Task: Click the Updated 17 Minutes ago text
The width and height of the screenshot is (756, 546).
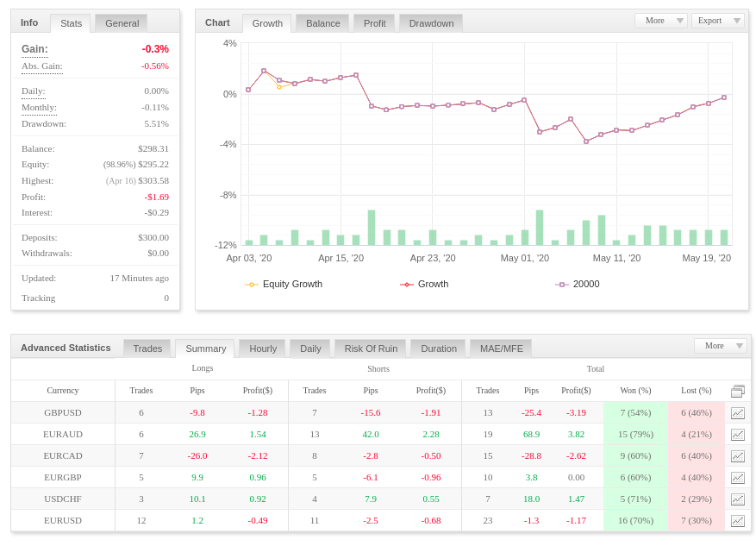Action: [x=140, y=279]
